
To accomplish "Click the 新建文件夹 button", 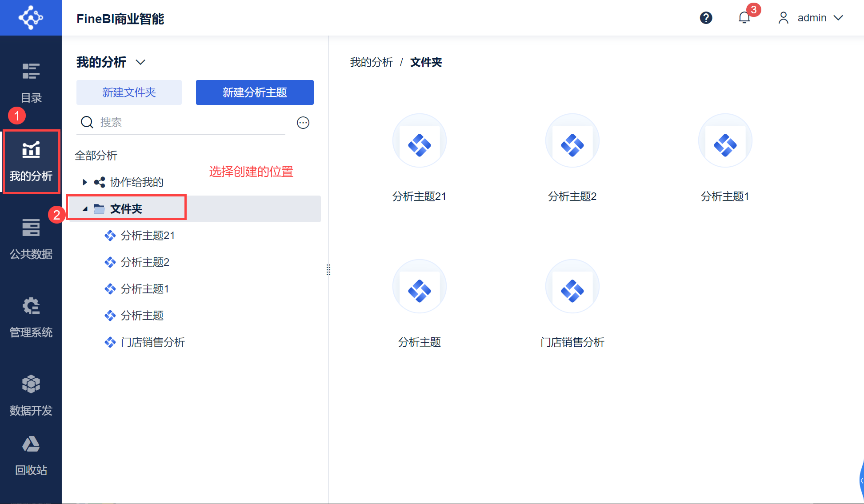I will coord(129,92).
